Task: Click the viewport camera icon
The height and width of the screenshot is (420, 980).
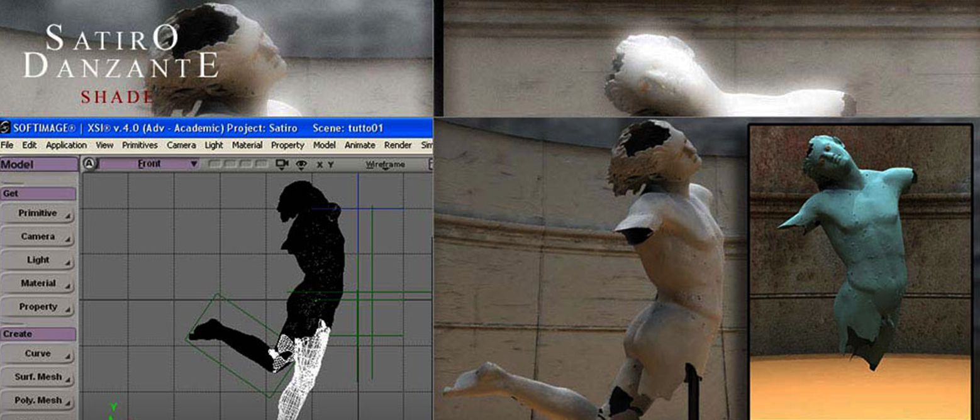Action: [x=282, y=164]
